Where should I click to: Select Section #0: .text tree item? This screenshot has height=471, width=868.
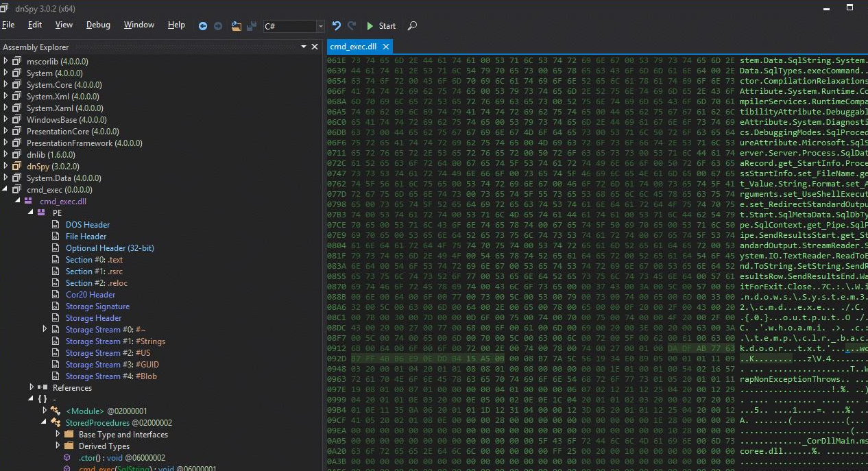95,260
